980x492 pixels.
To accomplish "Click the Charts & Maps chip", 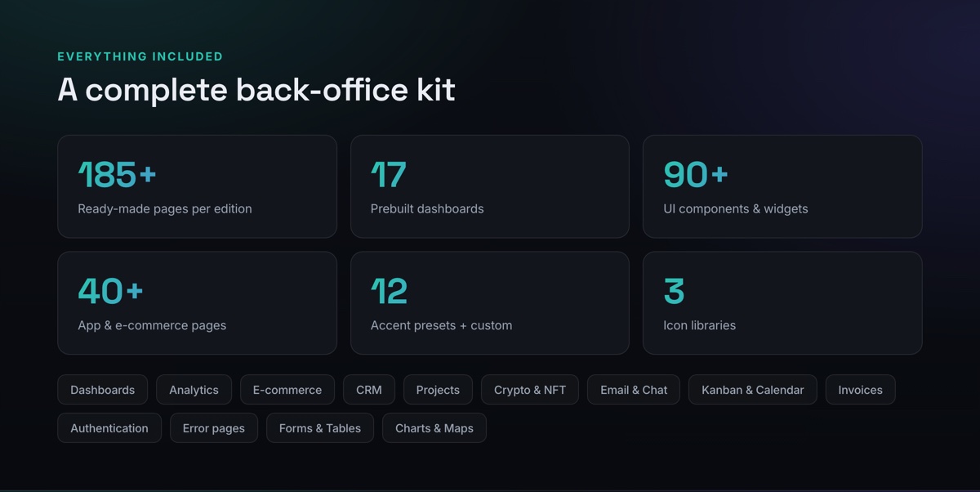I will point(434,428).
